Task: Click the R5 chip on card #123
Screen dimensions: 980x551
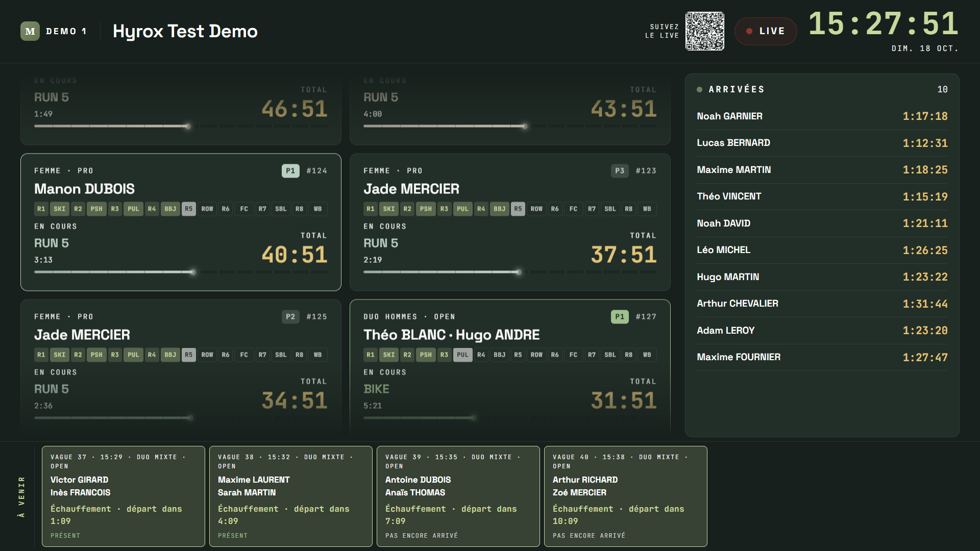Action: [518, 209]
